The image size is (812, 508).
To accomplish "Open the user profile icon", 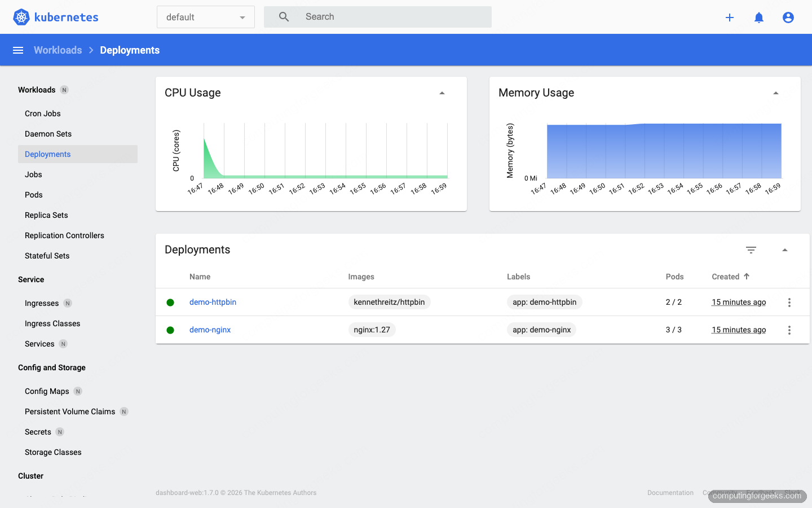I will (x=788, y=17).
